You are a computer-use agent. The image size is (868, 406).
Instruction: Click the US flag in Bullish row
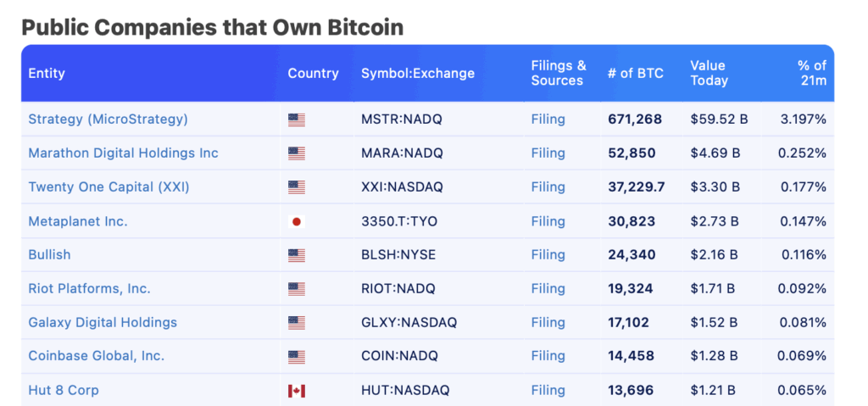296,255
